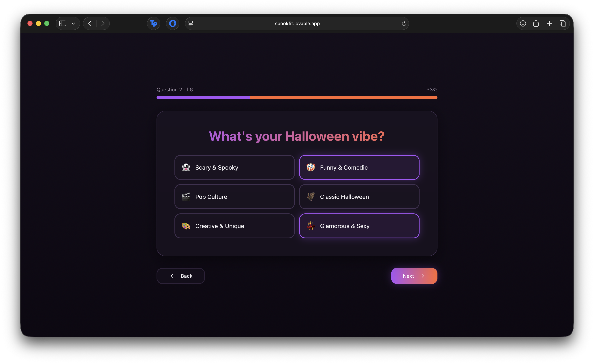Toggle the sidebar panel icon
Screen dimensions: 594x364
coord(63,23)
